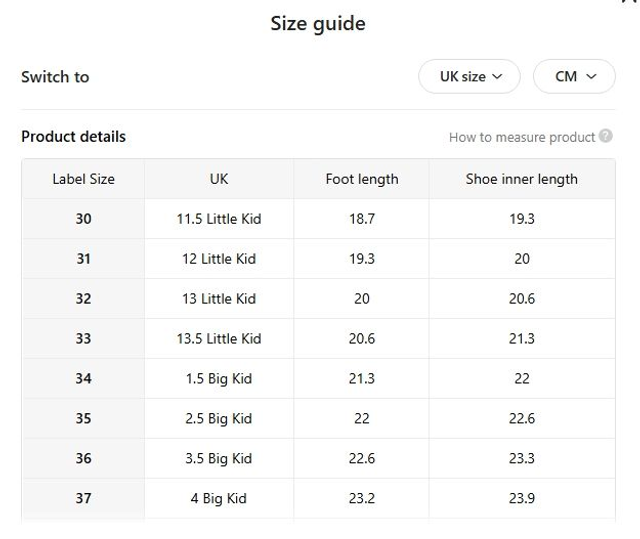Open the CM unit dropdown
The width and height of the screenshot is (640, 539).
[574, 77]
